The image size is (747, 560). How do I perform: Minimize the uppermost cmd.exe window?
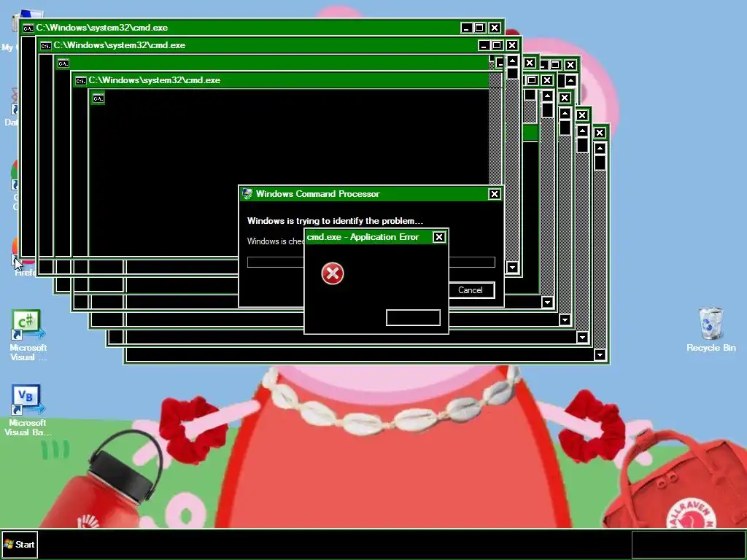pos(466,28)
